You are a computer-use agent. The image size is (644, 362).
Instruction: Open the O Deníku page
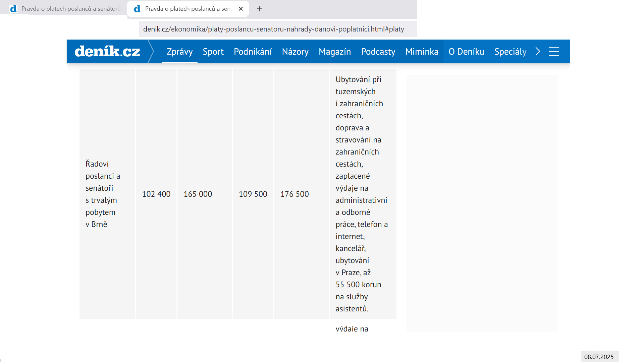point(466,52)
